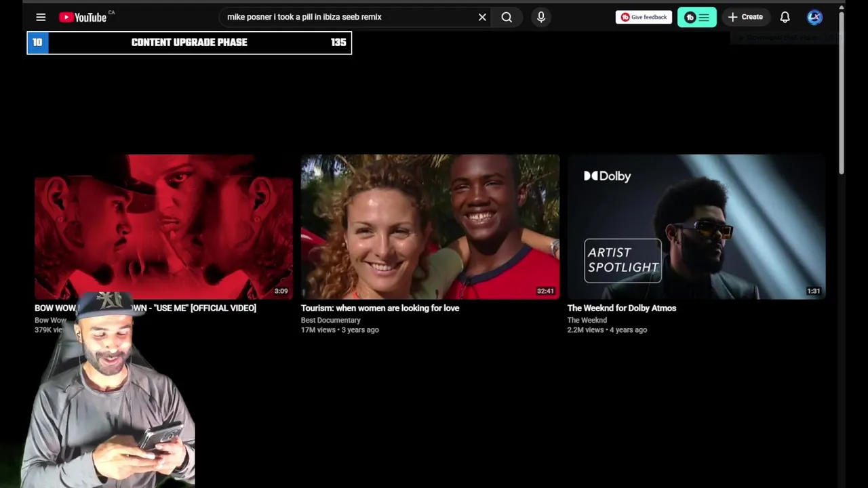This screenshot has width=868, height=488.
Task: Open The Weeknd Dolby Atmos thumbnail
Action: (x=696, y=226)
